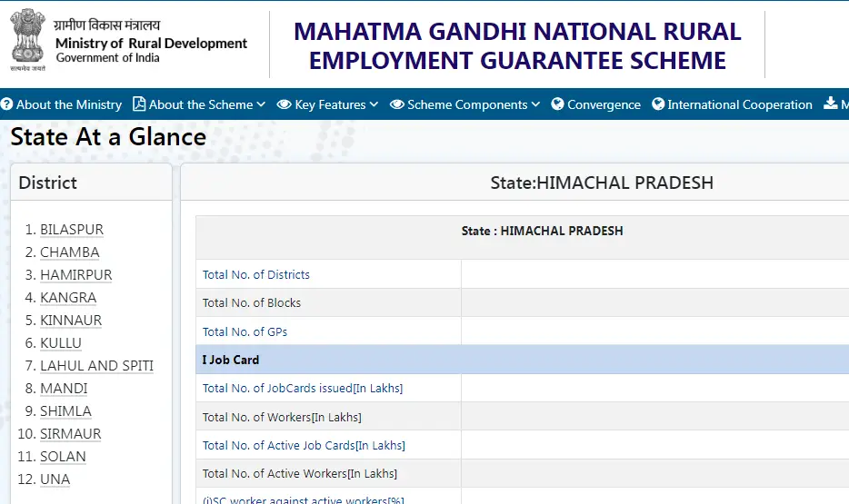Click the Mahatma Gandhi NREGS site title
The image size is (849, 504).
517,46
